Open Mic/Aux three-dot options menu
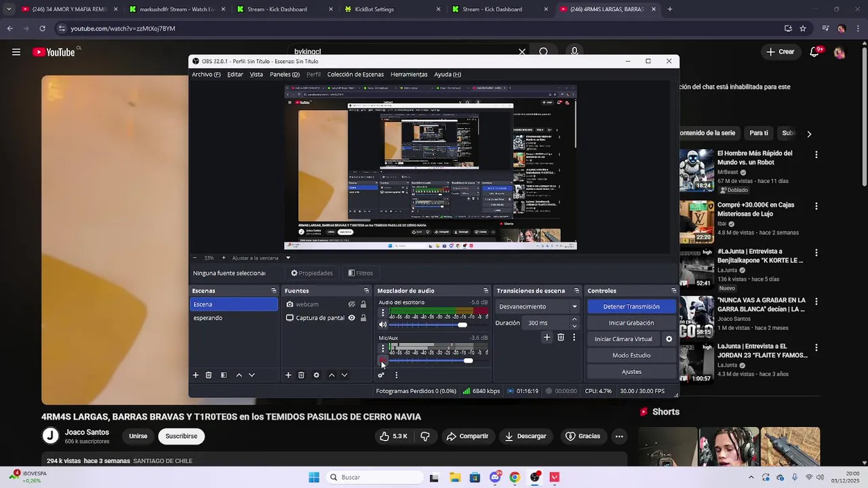868x488 pixels. click(382, 348)
